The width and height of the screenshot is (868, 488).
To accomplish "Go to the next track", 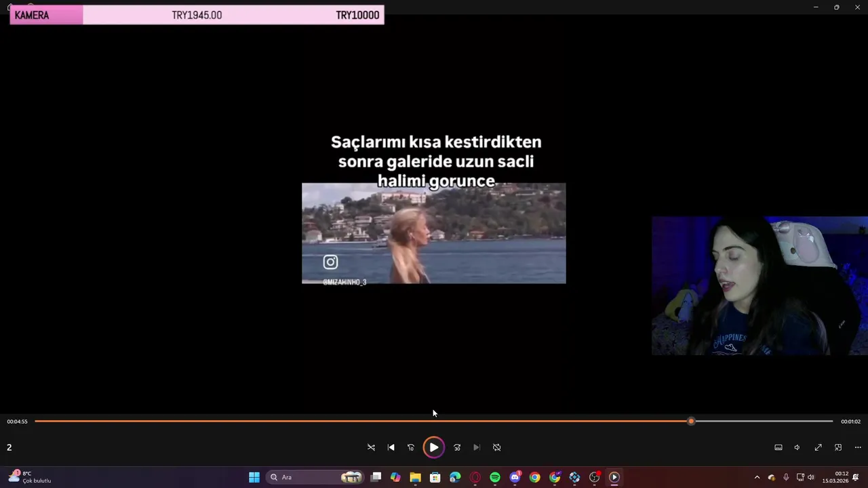I will (x=477, y=447).
